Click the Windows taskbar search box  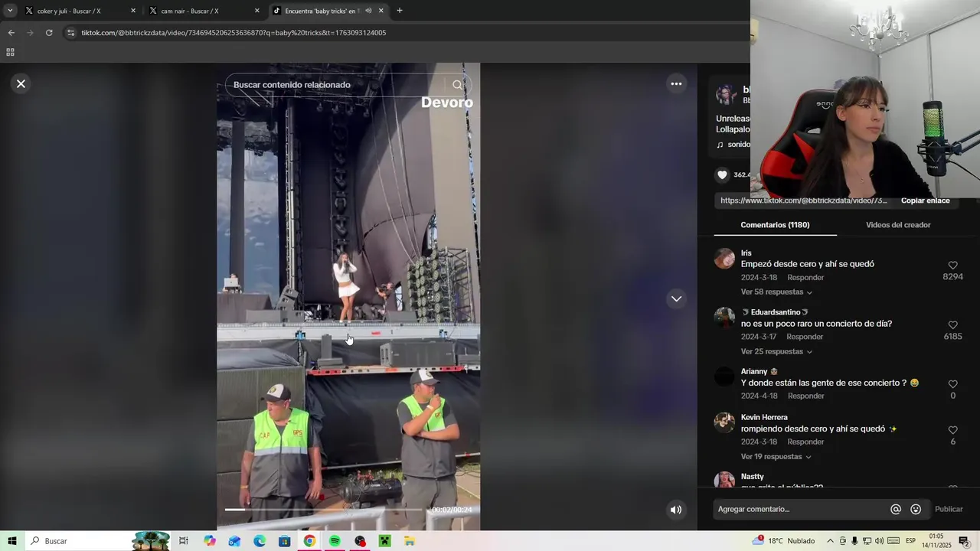pyautogui.click(x=97, y=541)
